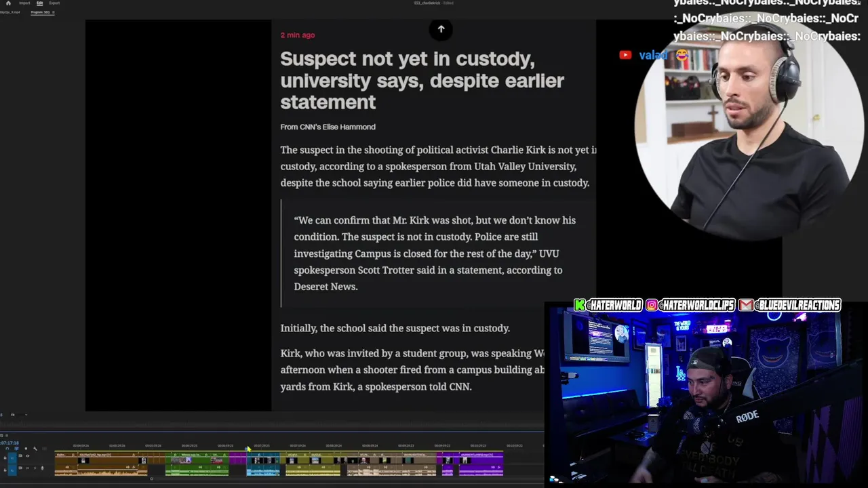Select the purple audio clip on A1
The height and width of the screenshot is (488, 868).
(481, 470)
